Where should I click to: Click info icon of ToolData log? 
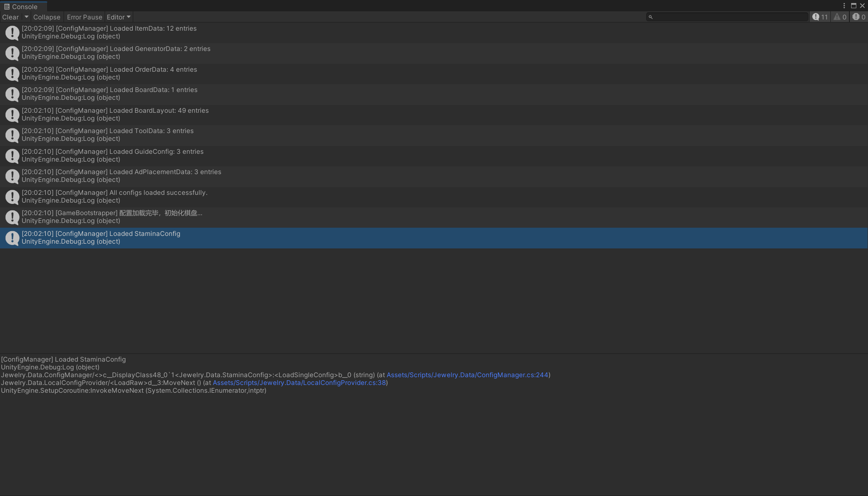tap(12, 135)
